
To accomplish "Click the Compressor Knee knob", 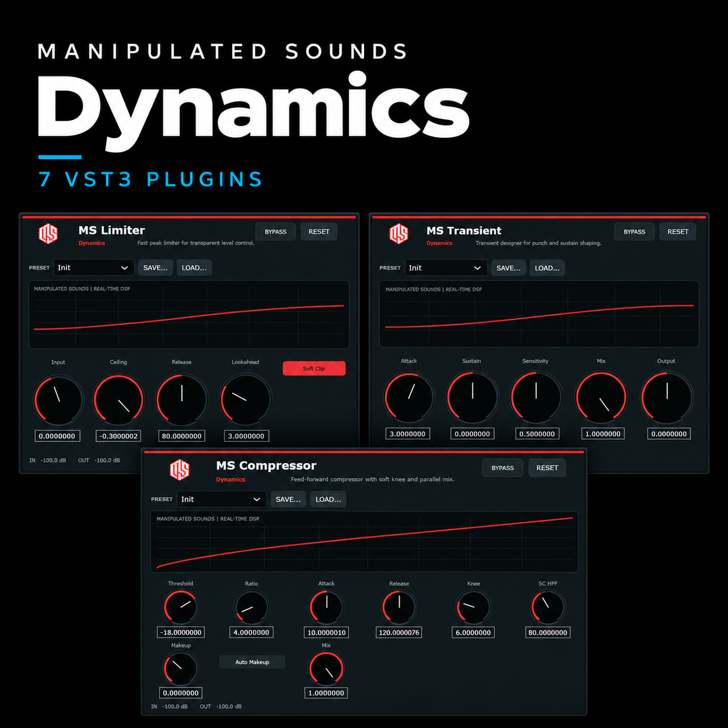I will point(473,607).
